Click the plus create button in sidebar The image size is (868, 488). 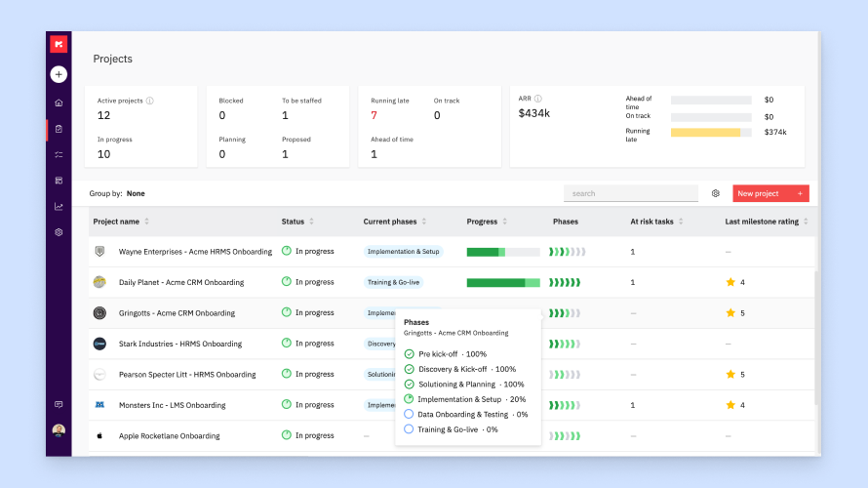(x=59, y=74)
